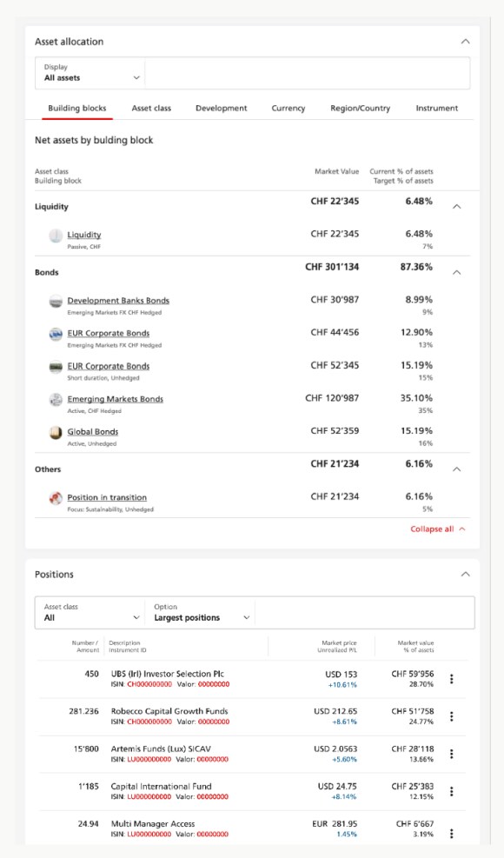Open the kebab menu for UBS Investor Selection

[x=451, y=679]
